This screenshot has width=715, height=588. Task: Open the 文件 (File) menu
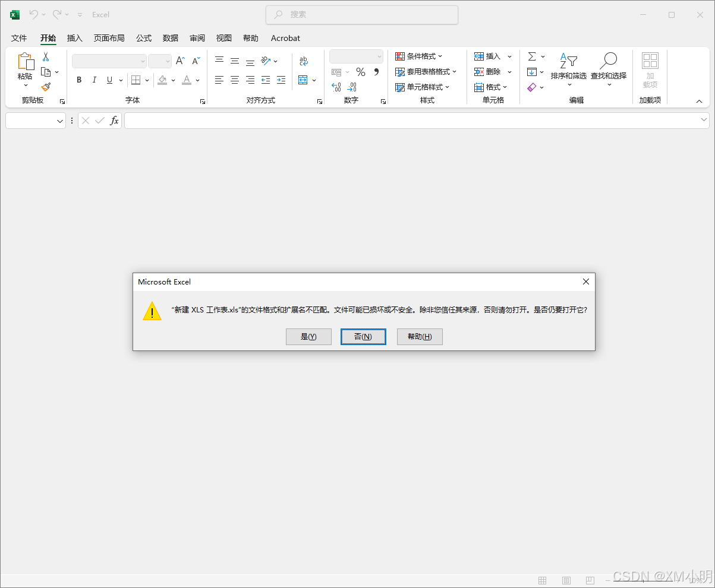click(19, 38)
